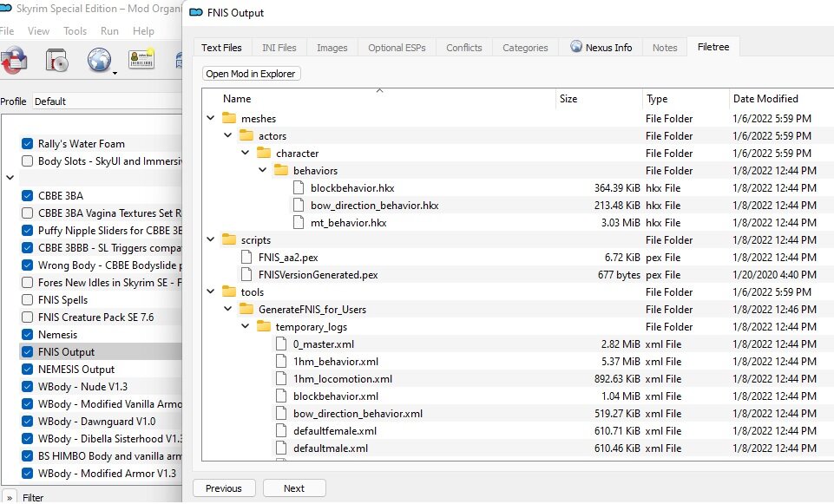Switch to the INI Files tab
This screenshot has width=834, height=504.
pos(279,48)
